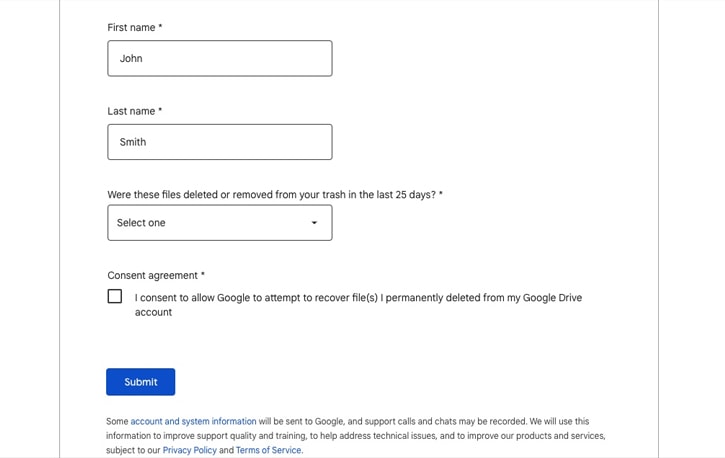This screenshot has width=725, height=458.
Task: Open the Terms of Service link
Action: tap(269, 450)
